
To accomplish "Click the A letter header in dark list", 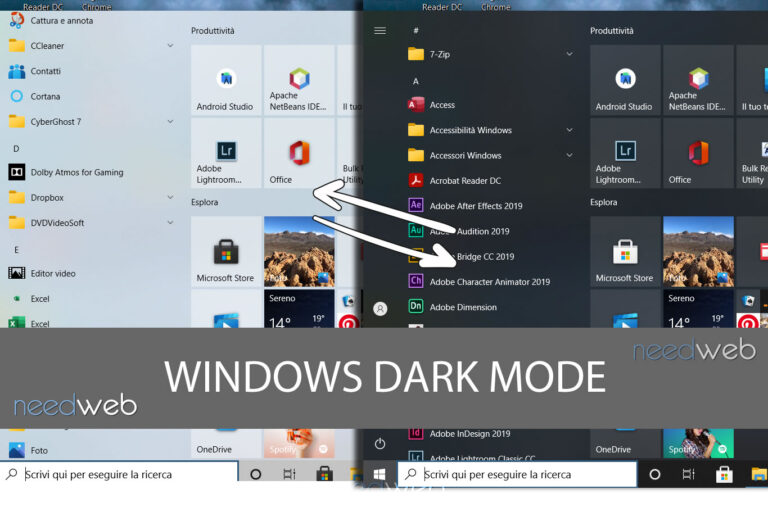I will click(416, 81).
